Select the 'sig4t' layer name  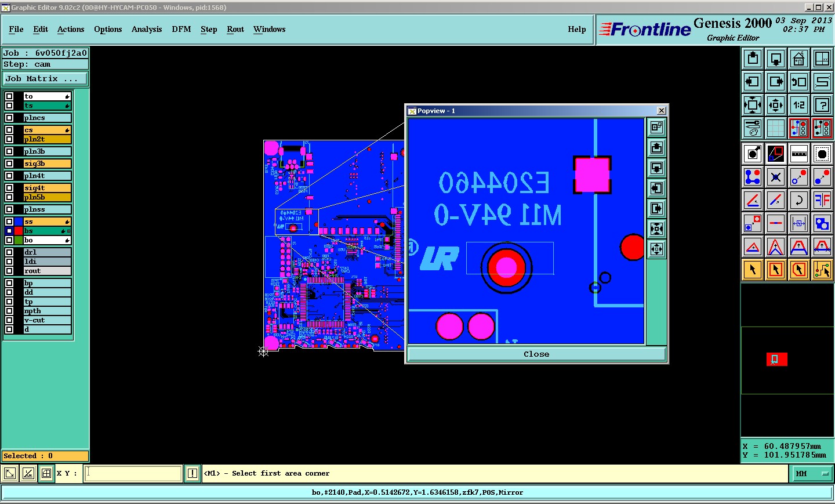coord(47,188)
